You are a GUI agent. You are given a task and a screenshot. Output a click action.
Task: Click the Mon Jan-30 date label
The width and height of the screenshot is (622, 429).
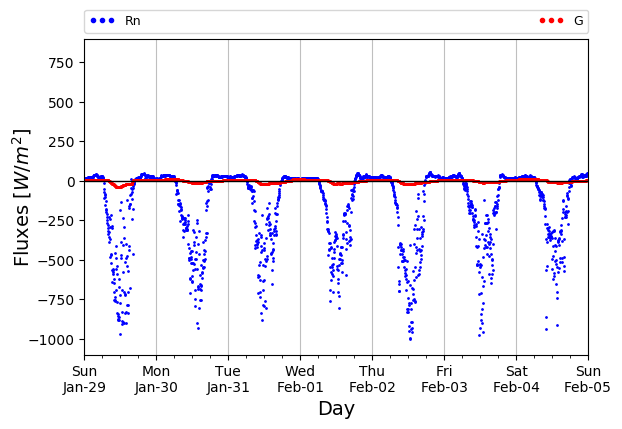tap(156, 379)
